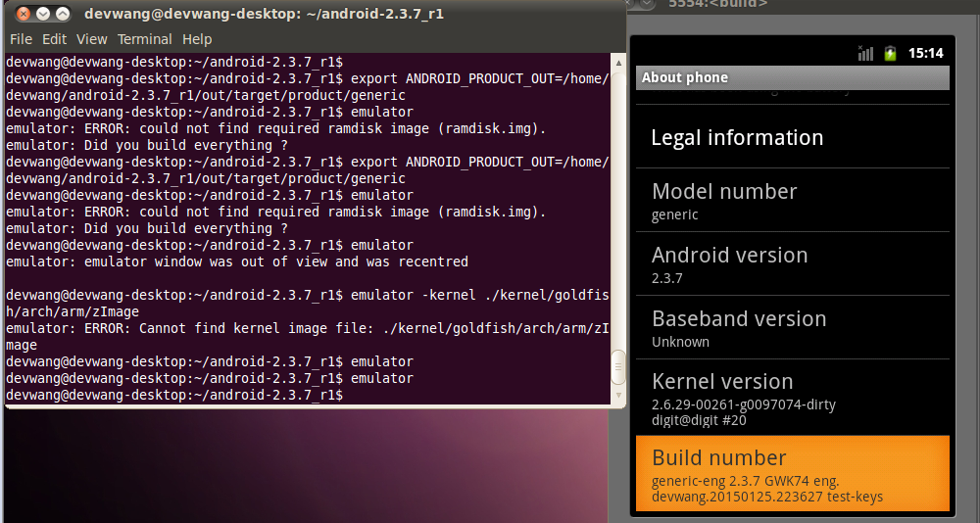
Task: Click the emulator window title '5554:<build>'
Action: tap(718, 3)
